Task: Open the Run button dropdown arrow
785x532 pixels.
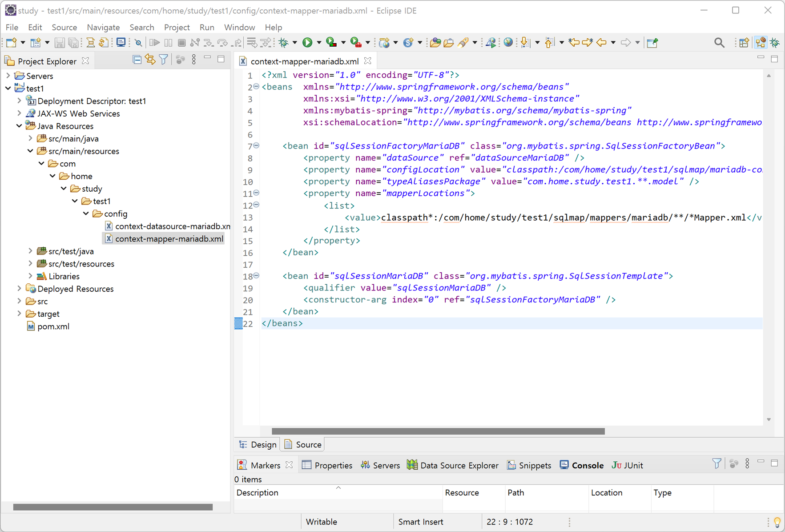Action: click(x=319, y=43)
